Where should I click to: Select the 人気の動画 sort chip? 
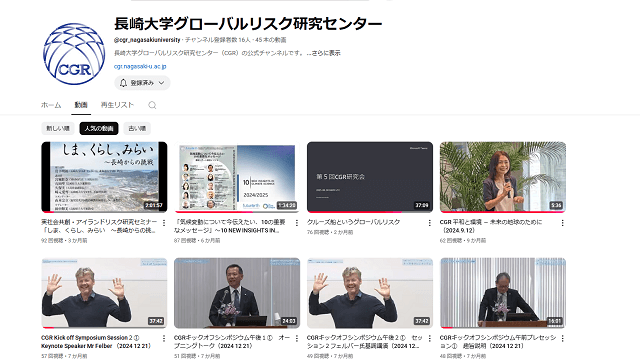[99, 128]
